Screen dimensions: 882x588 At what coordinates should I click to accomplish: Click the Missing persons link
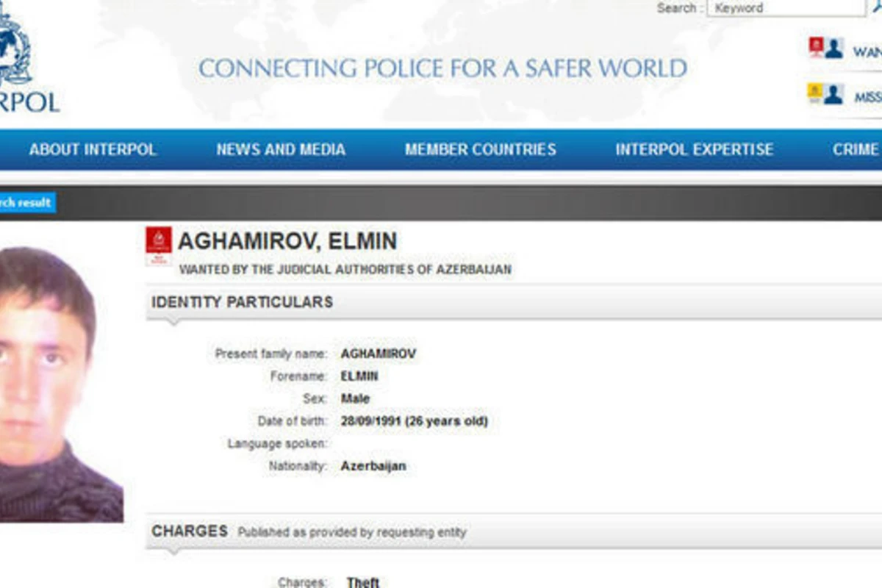(x=867, y=97)
